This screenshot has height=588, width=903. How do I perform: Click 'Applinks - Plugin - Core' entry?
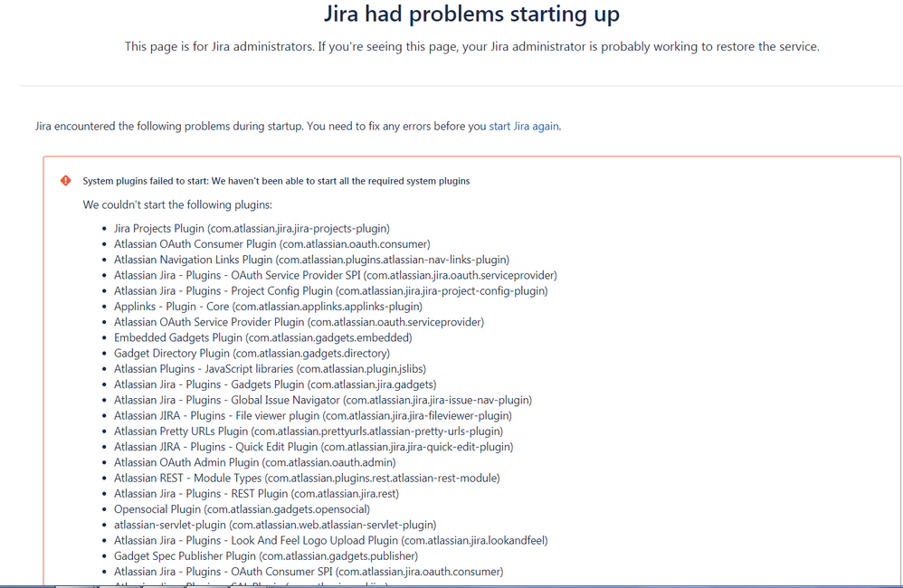(x=268, y=307)
